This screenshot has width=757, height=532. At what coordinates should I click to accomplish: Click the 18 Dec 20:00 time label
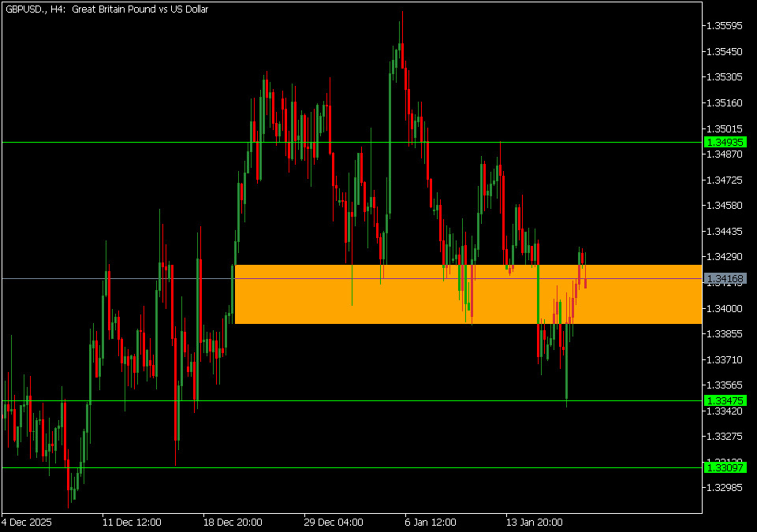click(233, 522)
